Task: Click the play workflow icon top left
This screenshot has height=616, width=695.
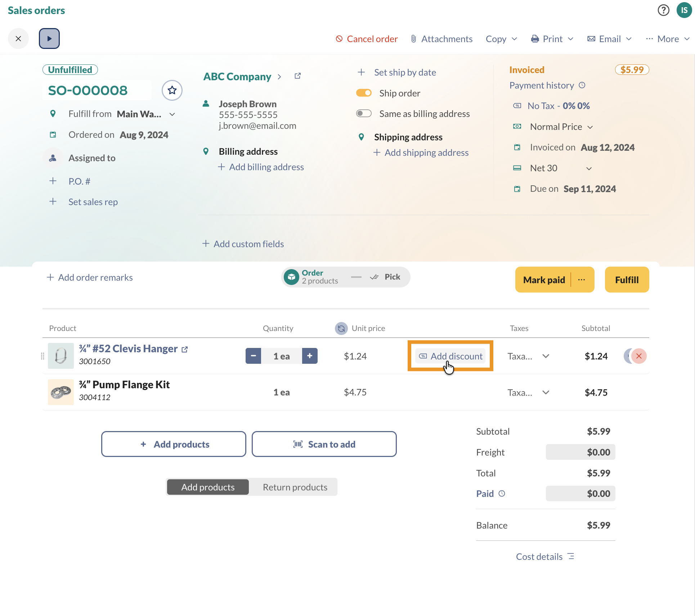Action: (49, 38)
